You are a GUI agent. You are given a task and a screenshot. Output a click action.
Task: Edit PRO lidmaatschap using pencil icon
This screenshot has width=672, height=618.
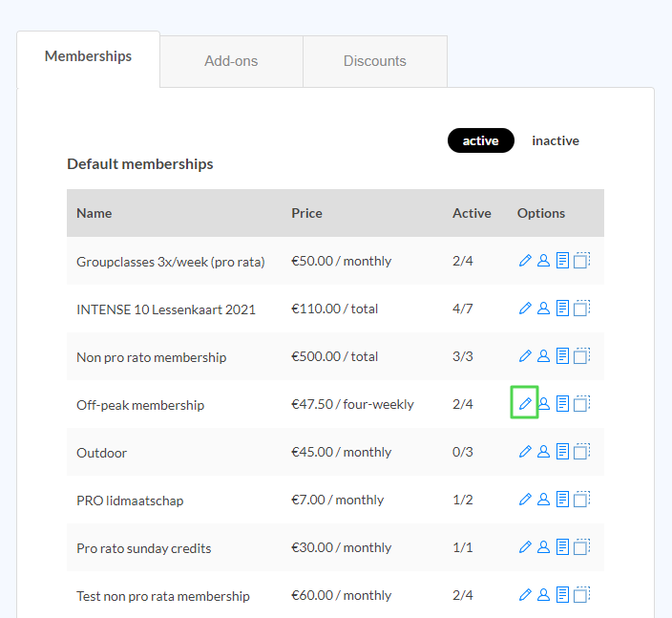[525, 500]
